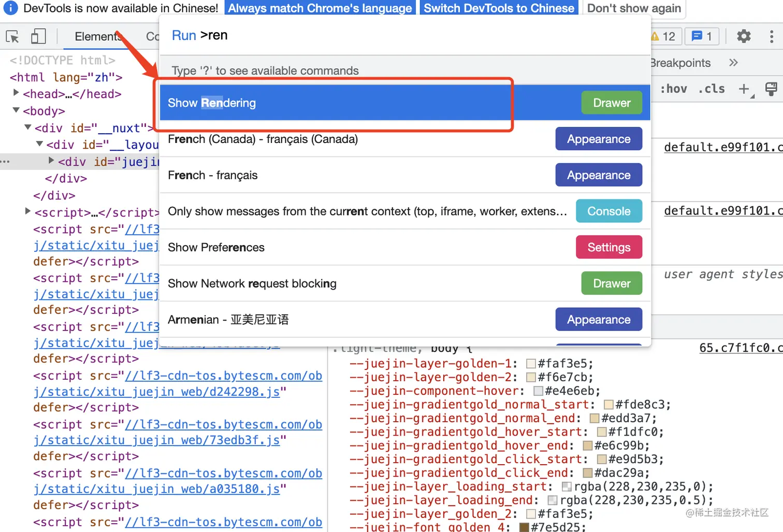Open the 73edb3f.js script link
Viewport: 783px width, 532px height.
pos(178,433)
